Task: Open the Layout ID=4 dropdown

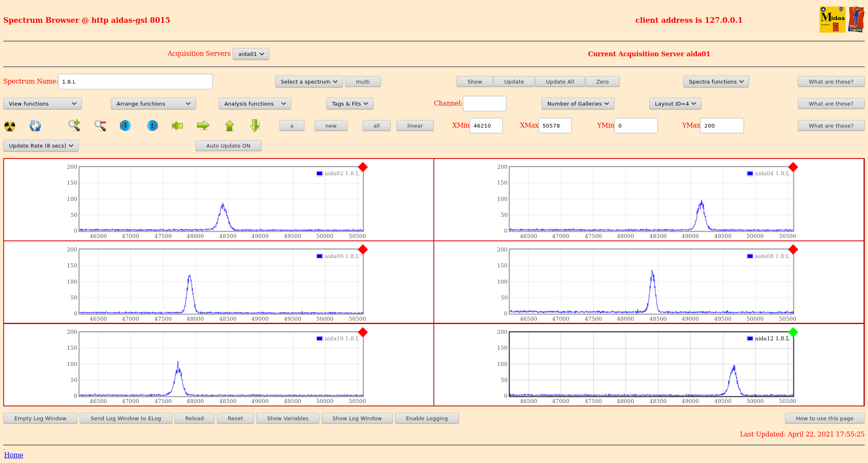Action: click(x=675, y=104)
